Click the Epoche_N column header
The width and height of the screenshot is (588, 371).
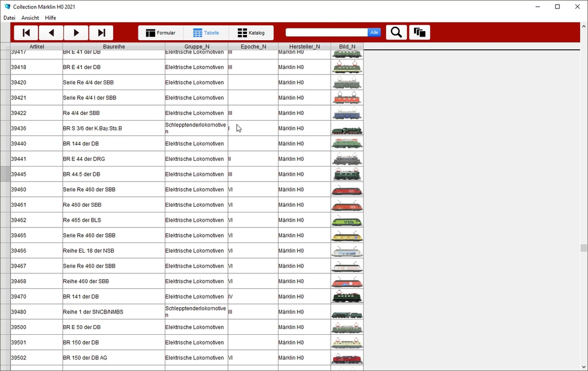point(253,47)
